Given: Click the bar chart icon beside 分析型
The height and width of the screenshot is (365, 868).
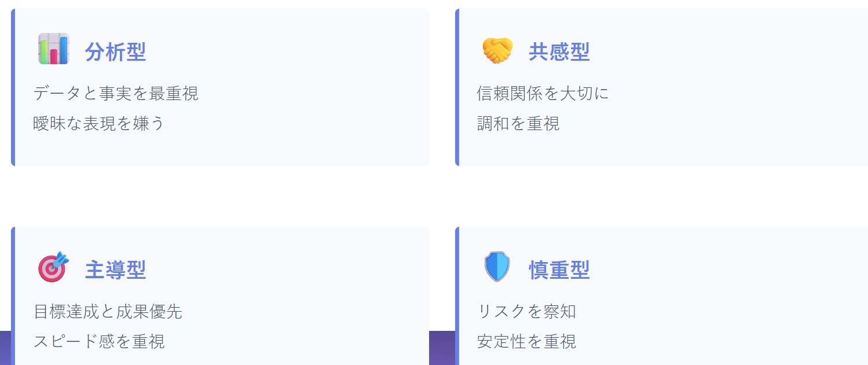Looking at the screenshot, I should pos(53,49).
